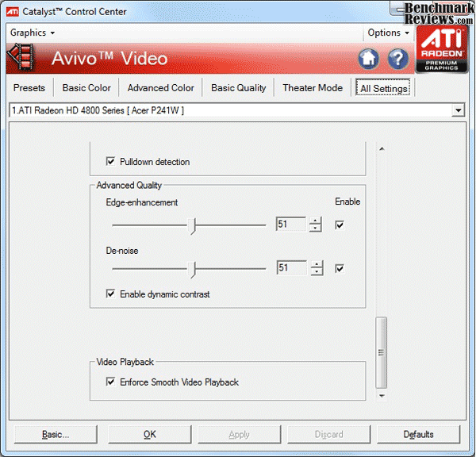Click the Discard button

click(328, 434)
